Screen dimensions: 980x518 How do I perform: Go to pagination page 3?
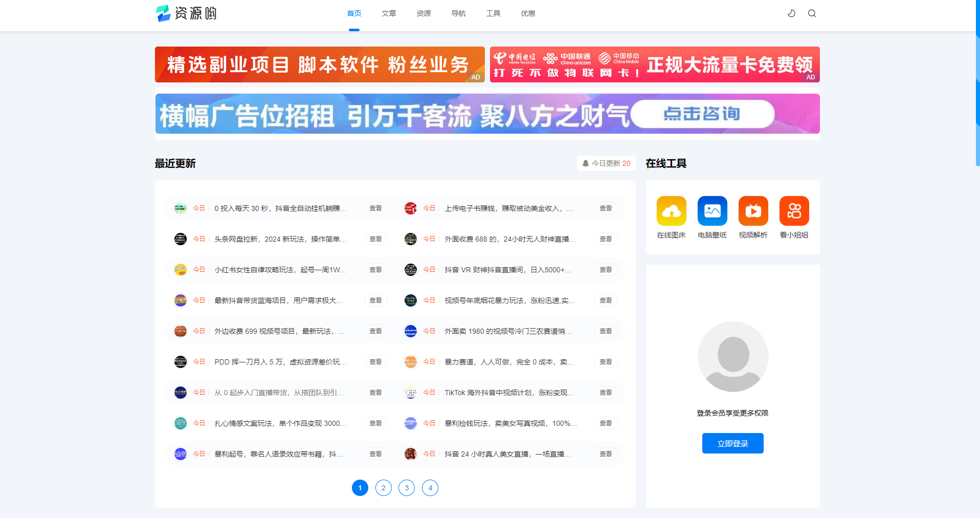(x=407, y=488)
